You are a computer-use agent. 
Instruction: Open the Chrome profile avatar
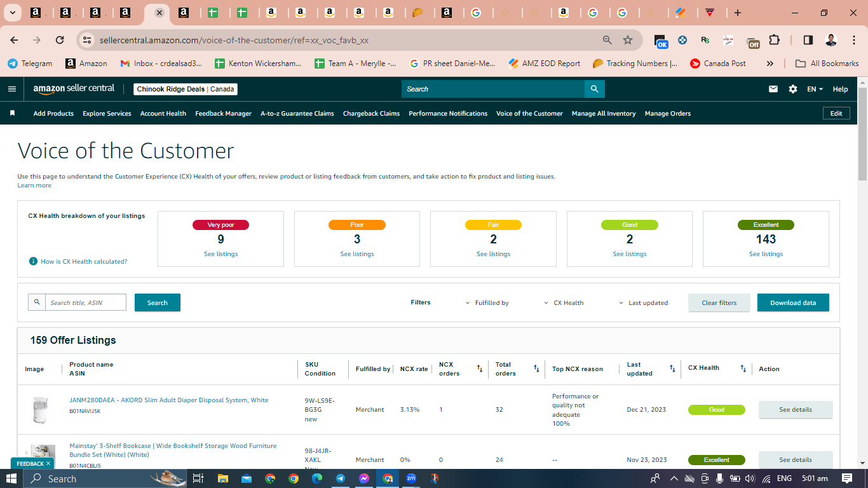(831, 40)
